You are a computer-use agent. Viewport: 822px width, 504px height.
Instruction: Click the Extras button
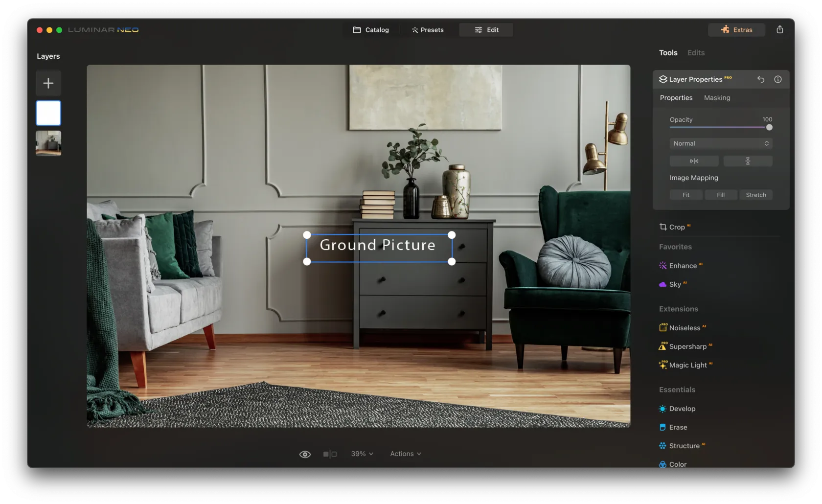pyautogui.click(x=736, y=30)
